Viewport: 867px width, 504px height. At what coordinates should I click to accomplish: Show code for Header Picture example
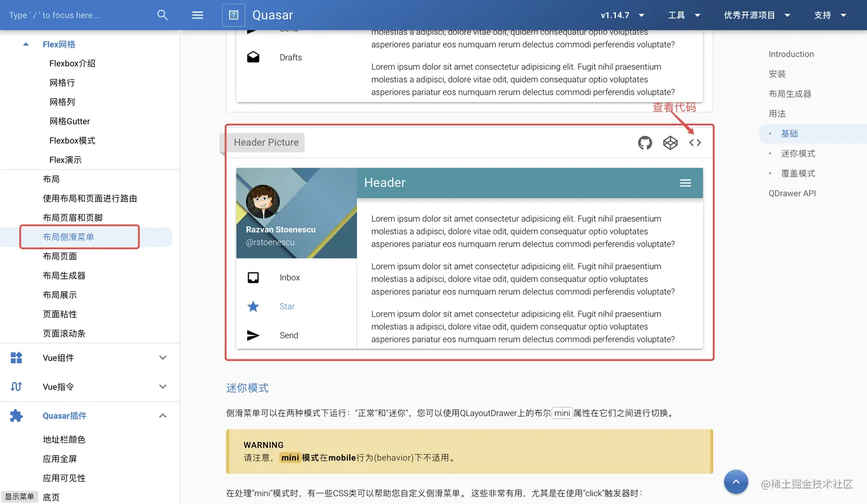pyautogui.click(x=695, y=143)
